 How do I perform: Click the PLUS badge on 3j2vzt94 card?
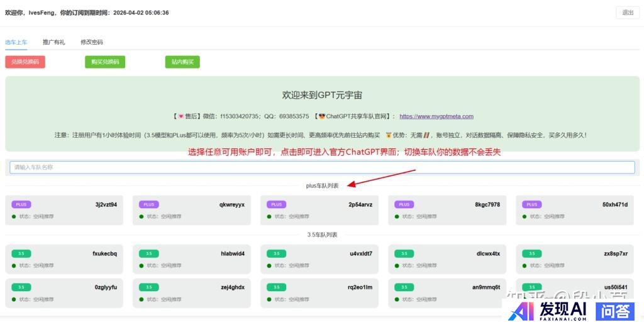(21, 204)
